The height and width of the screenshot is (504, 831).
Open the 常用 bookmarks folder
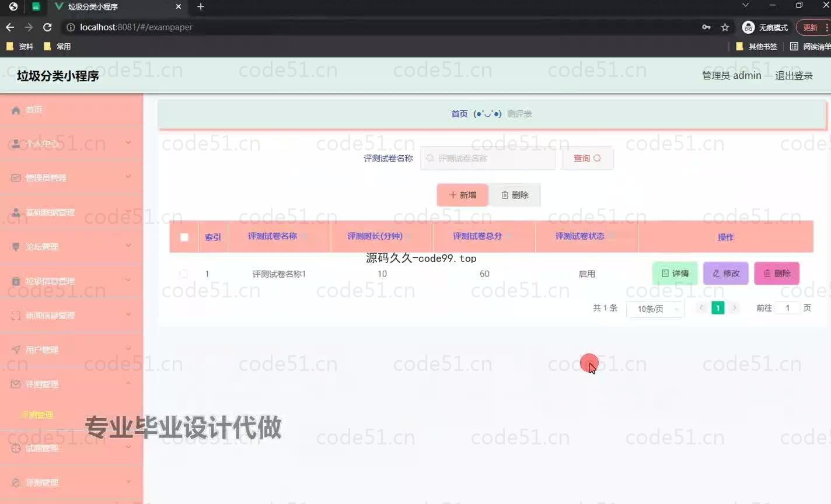click(x=57, y=46)
